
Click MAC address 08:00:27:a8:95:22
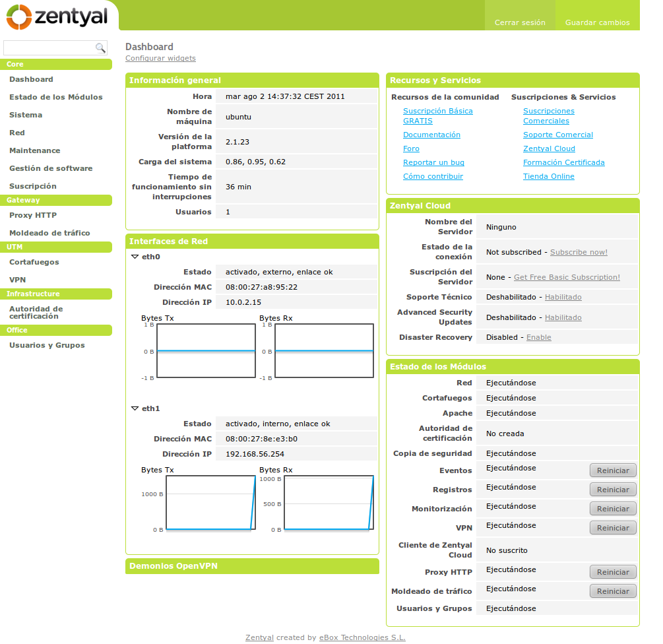(x=261, y=286)
